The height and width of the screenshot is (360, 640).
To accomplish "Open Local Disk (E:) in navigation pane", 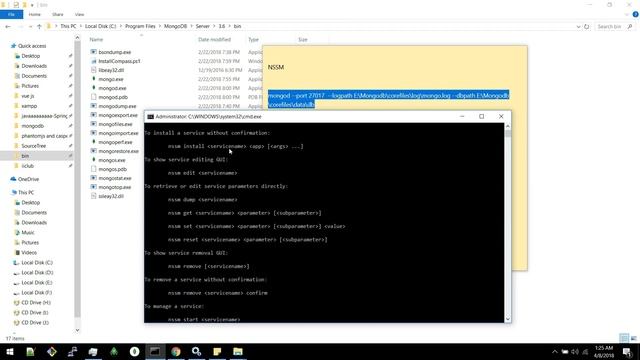I will pos(37,282).
